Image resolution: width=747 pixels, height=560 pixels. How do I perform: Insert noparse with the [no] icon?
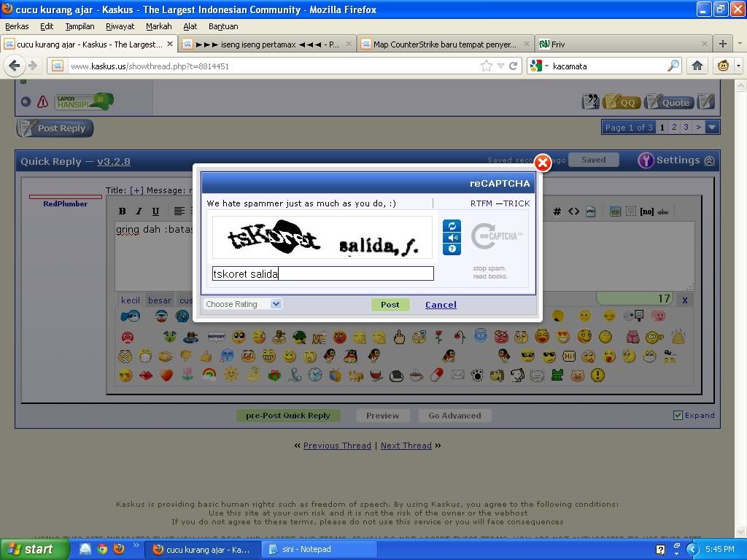click(646, 211)
